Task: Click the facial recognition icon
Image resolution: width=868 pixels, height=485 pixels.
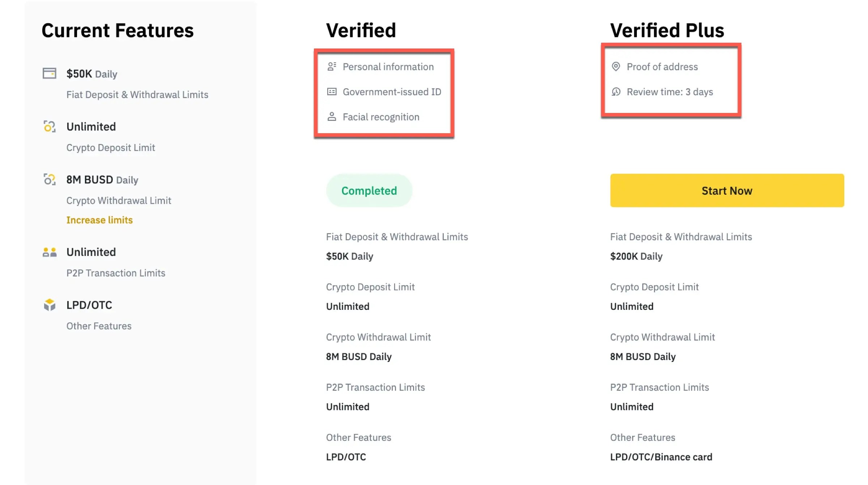Action: point(331,116)
